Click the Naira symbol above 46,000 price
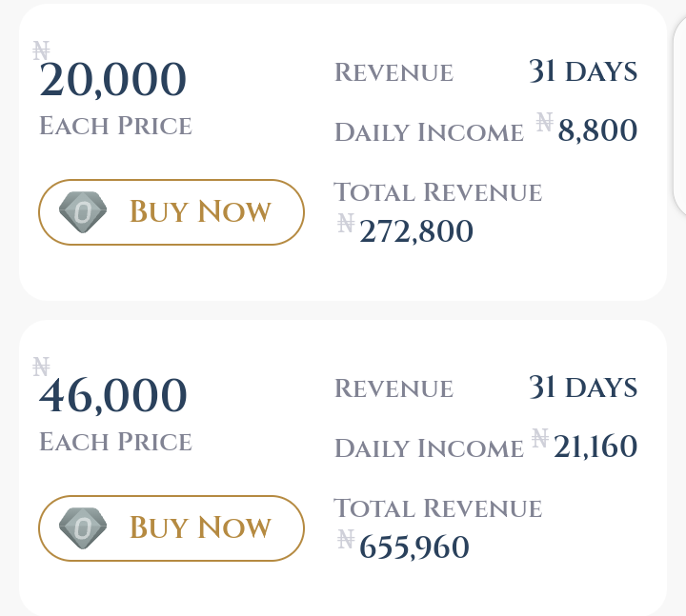The width and height of the screenshot is (686, 616). (41, 367)
